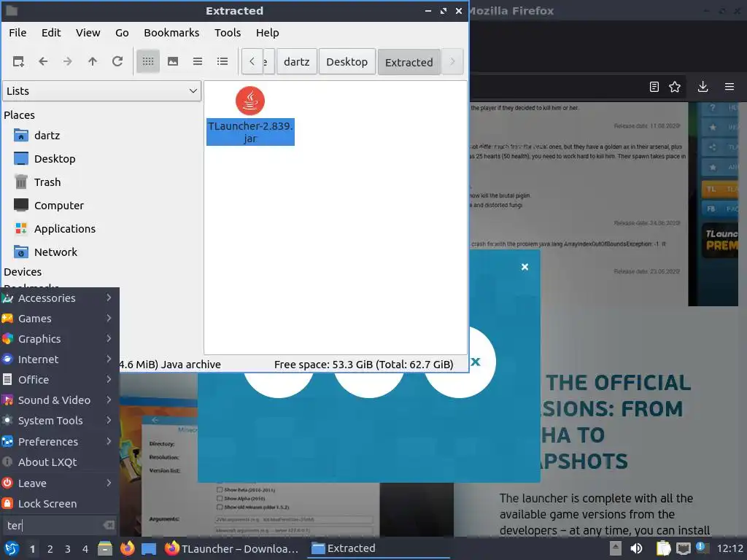Launch Firefox from taskbar quicklaunch
This screenshot has height=560, width=747.
point(127,548)
